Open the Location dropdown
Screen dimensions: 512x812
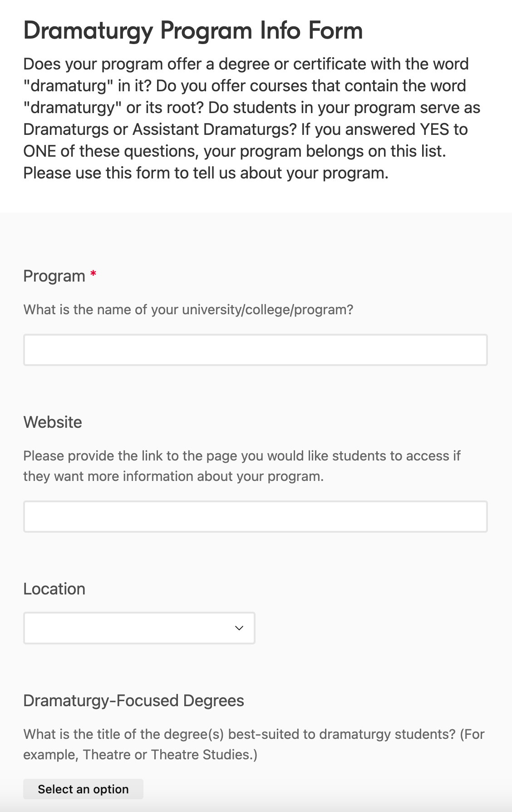[x=139, y=628]
